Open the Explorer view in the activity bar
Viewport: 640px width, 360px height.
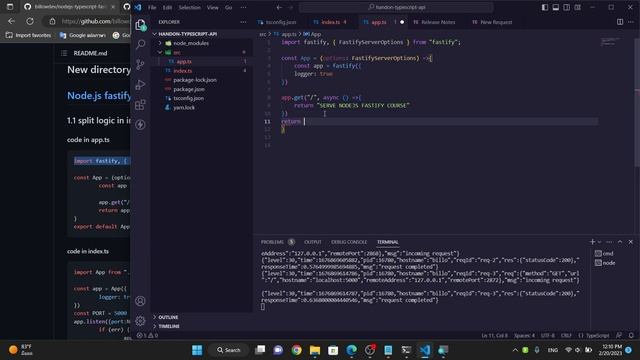pos(141,25)
